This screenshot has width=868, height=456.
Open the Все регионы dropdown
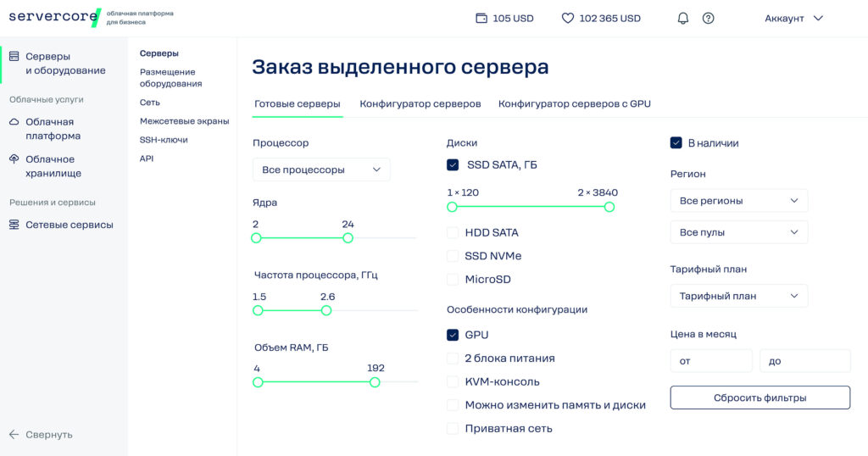click(x=738, y=201)
